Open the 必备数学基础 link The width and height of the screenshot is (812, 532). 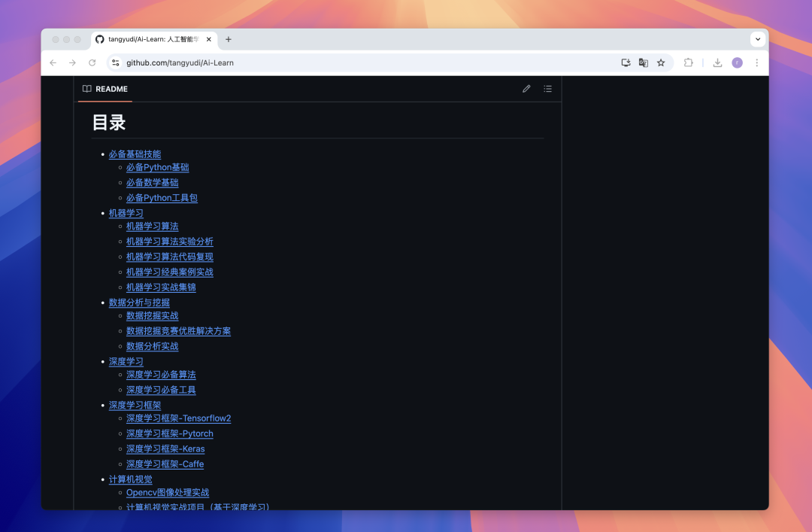click(152, 183)
